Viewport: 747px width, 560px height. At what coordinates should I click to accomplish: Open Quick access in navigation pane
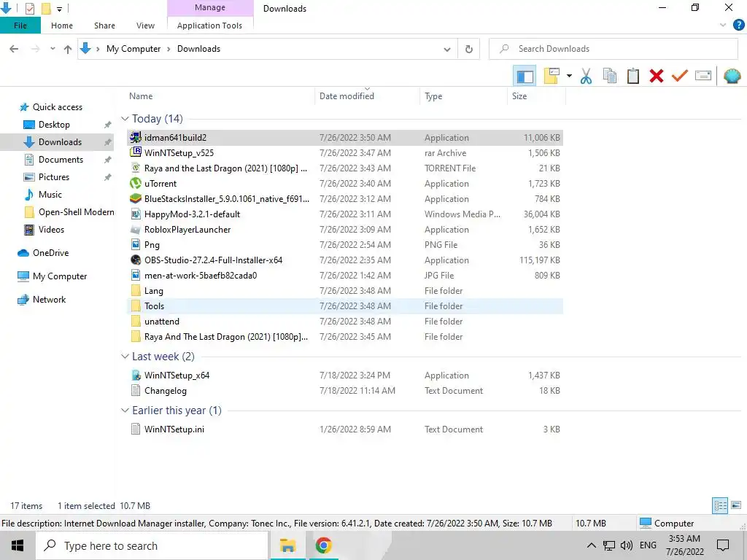click(57, 107)
